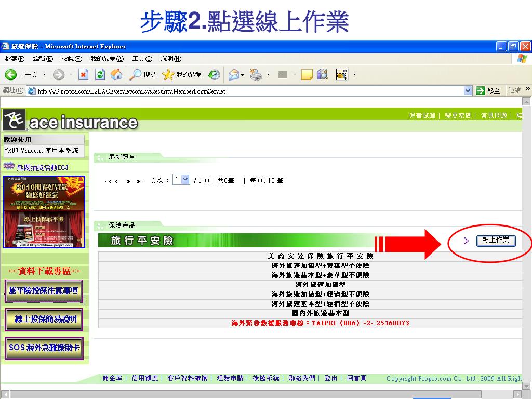This screenshot has height=399, width=532.
Task: Click the 變更密碼 top link
Action: (458, 116)
